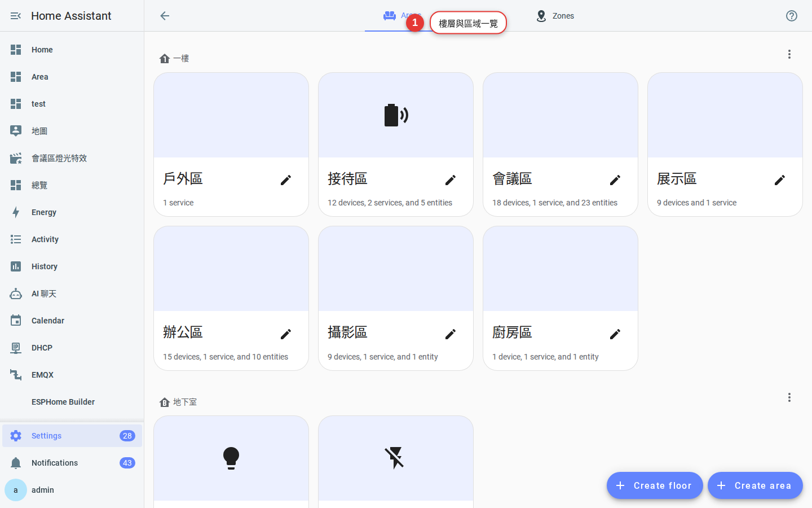Click the Energy lightning icon

tap(16, 212)
